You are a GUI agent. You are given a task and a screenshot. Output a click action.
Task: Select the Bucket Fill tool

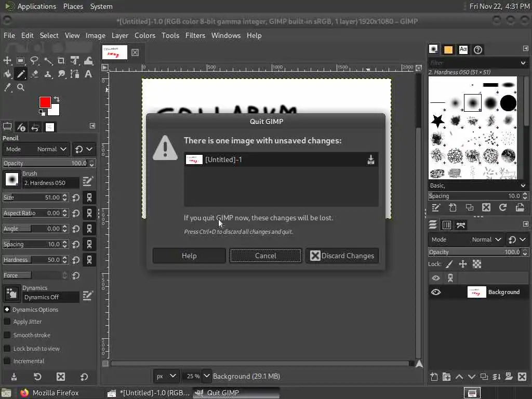coord(7,74)
